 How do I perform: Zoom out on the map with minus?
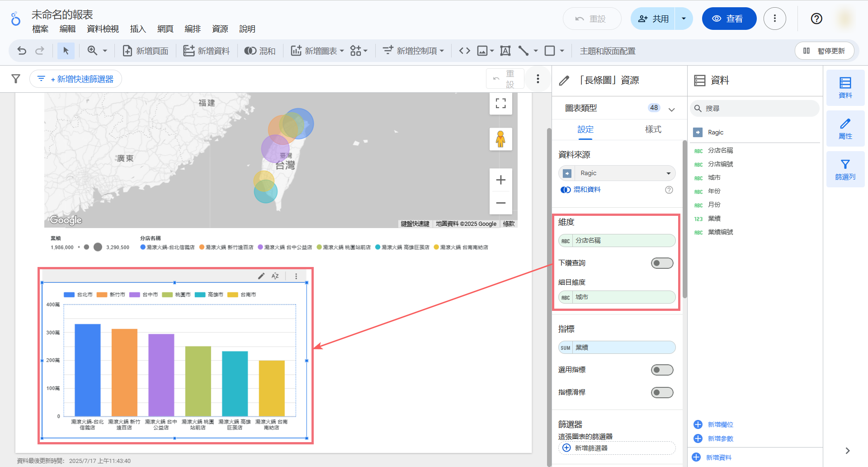500,203
